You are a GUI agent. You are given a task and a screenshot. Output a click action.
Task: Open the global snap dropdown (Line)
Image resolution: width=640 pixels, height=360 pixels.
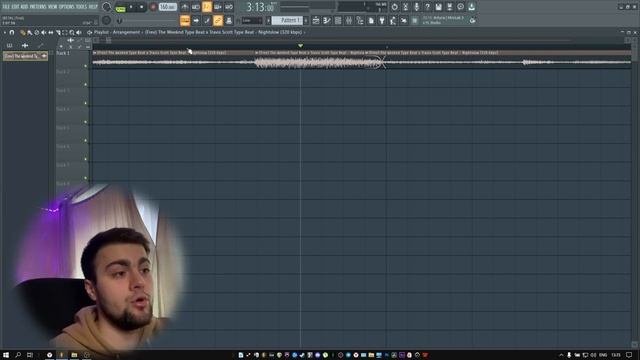pos(252,20)
